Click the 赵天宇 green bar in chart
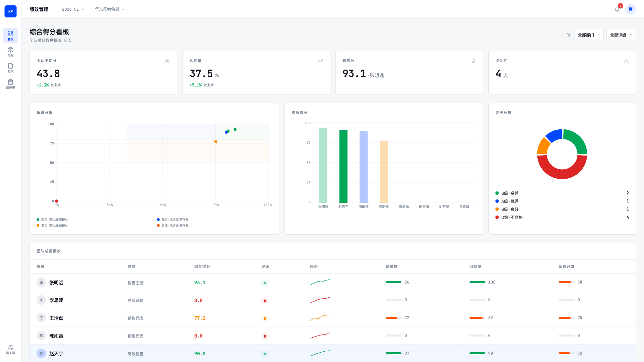 pyautogui.click(x=343, y=166)
